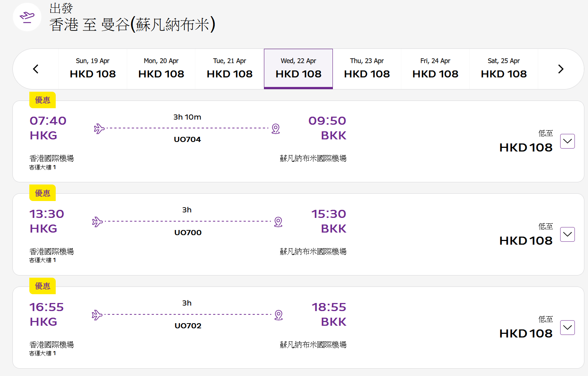Viewport: 588px width, 376px height.
Task: Click destination pin icon for UO702 flight
Action: click(279, 315)
